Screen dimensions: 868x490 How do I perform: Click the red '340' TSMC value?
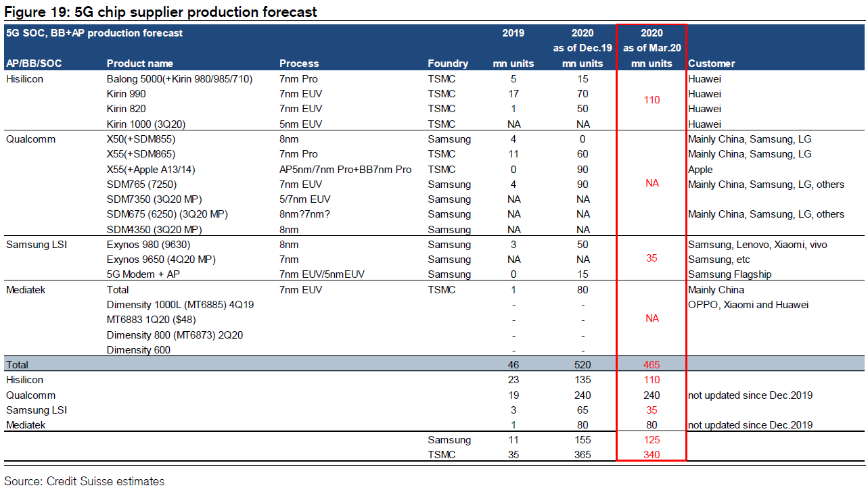652,455
